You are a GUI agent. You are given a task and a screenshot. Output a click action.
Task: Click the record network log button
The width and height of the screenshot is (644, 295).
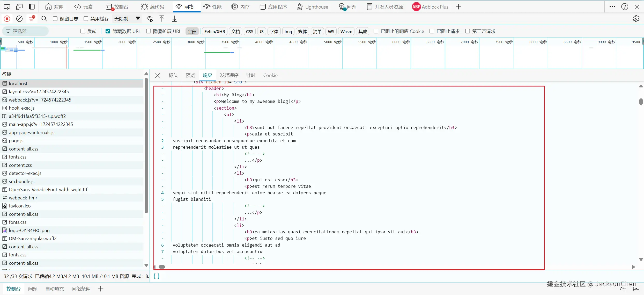tap(7, 19)
